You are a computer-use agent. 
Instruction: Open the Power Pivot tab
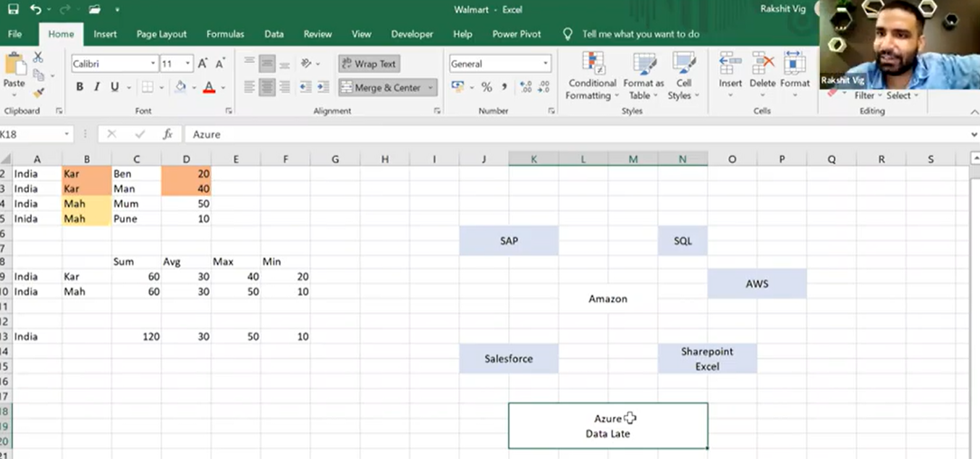(x=516, y=34)
